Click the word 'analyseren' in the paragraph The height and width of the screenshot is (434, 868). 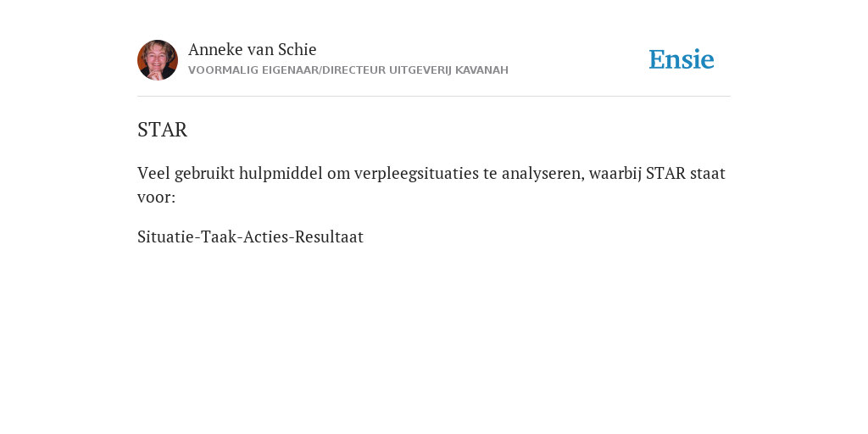542,173
